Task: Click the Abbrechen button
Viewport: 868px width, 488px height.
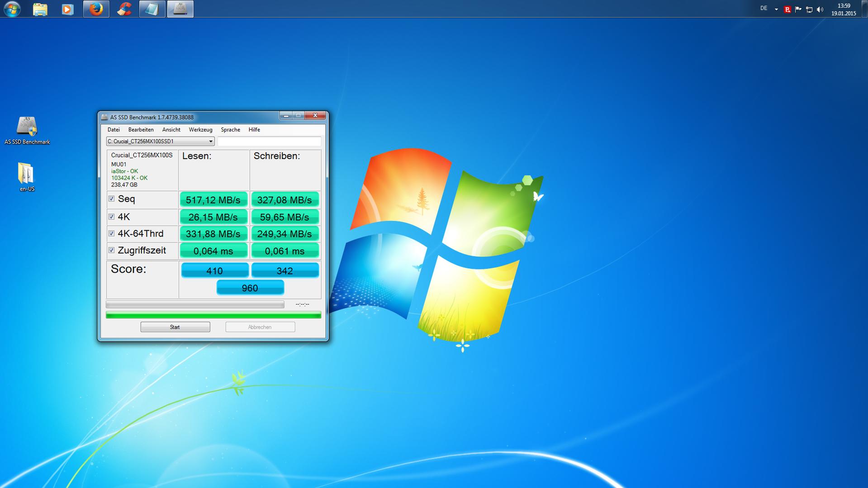Action: pos(260,327)
